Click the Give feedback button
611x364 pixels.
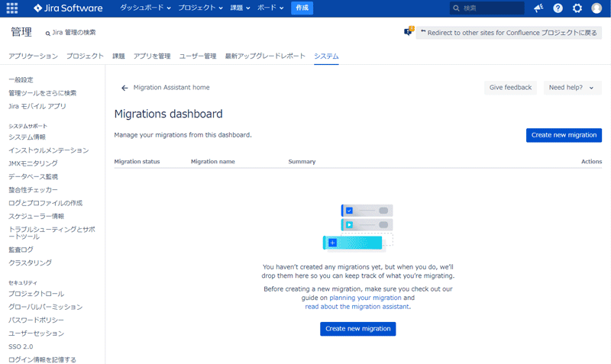tap(510, 88)
